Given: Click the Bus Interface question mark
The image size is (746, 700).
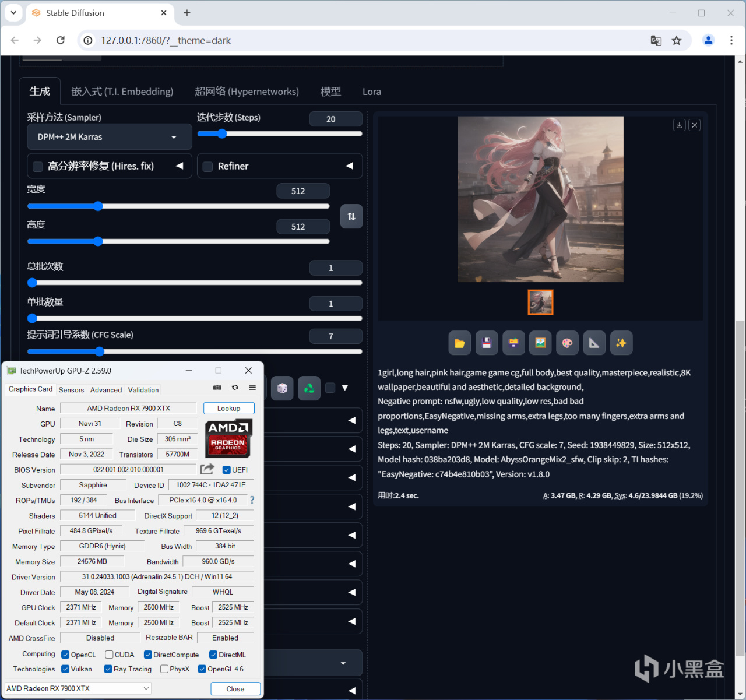Looking at the screenshot, I should click(252, 500).
